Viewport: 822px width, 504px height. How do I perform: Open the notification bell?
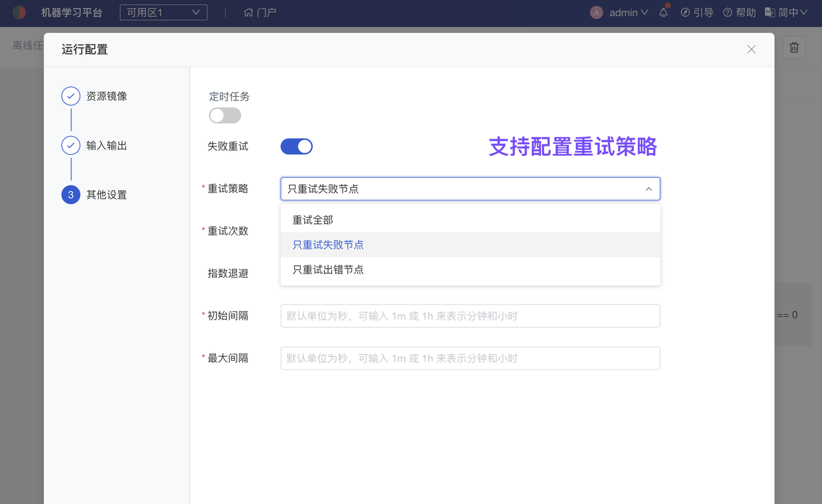[663, 12]
